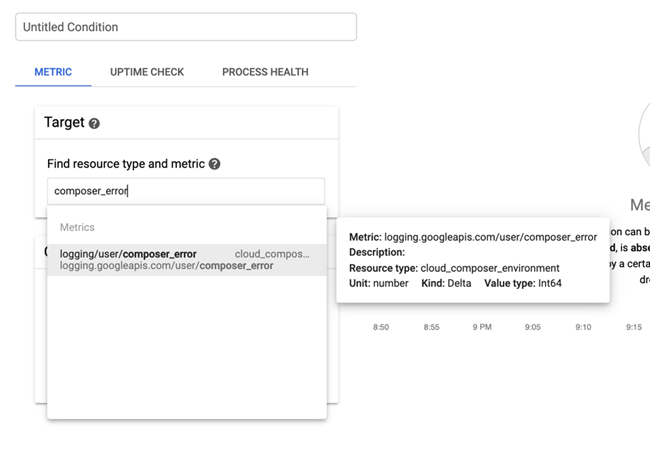Image resolution: width=650 pixels, height=467 pixels.
Task: Select logging/user/composer_error metric suggestion
Action: coord(128,254)
